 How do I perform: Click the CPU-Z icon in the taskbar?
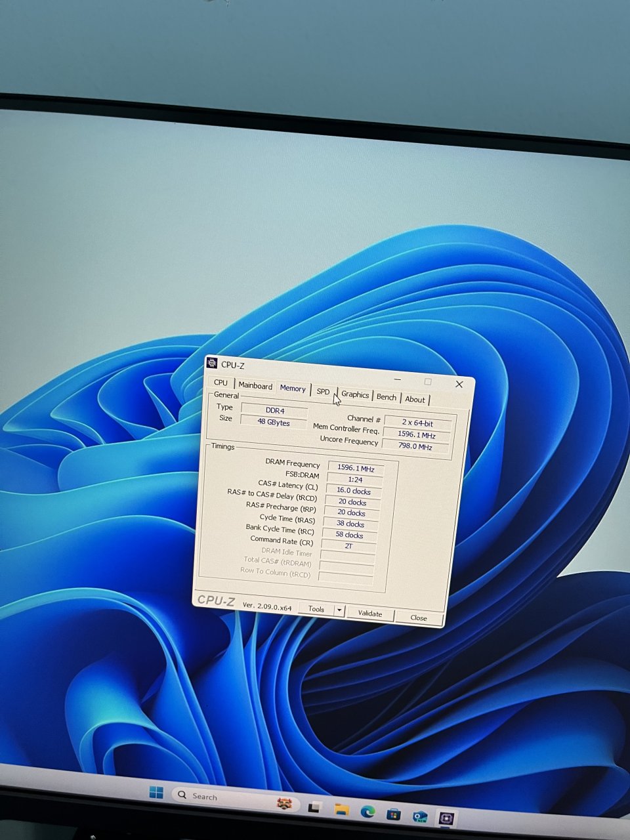coord(448,818)
